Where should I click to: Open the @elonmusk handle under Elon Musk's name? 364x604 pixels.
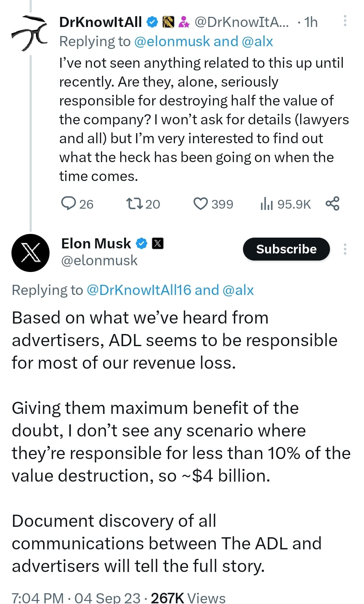(99, 261)
